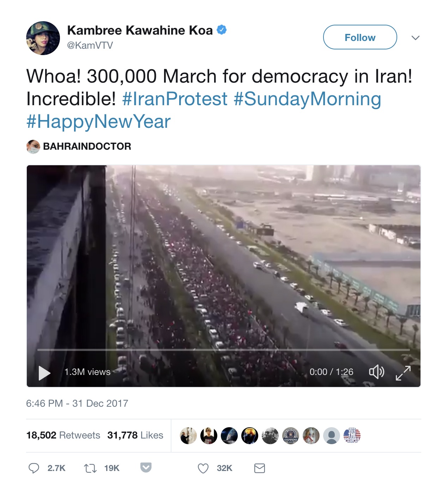
Task: Click the reply speech bubble icon
Action: coord(34,468)
